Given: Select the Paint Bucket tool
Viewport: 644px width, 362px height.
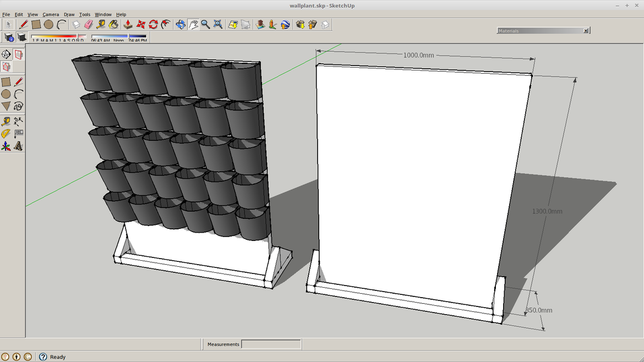Looking at the screenshot, I should [113, 24].
